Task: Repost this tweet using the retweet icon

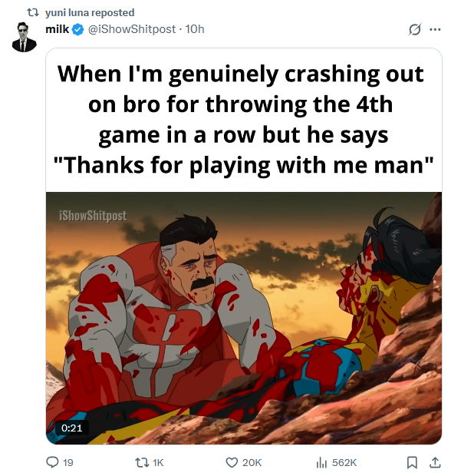Action: tap(142, 462)
